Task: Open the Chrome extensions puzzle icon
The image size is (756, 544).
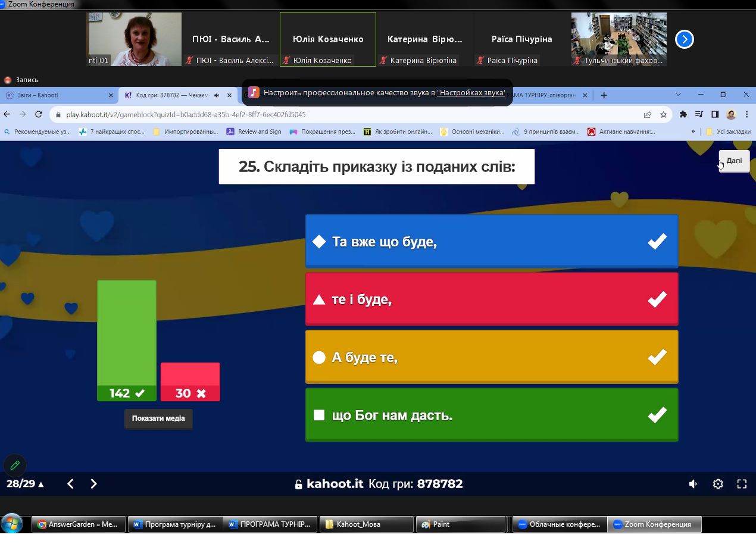Action: coord(683,114)
